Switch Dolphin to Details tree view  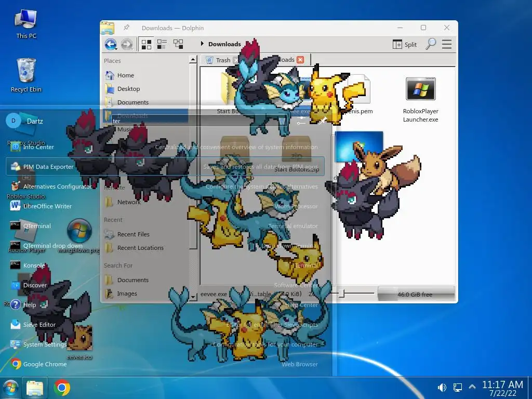(x=178, y=44)
